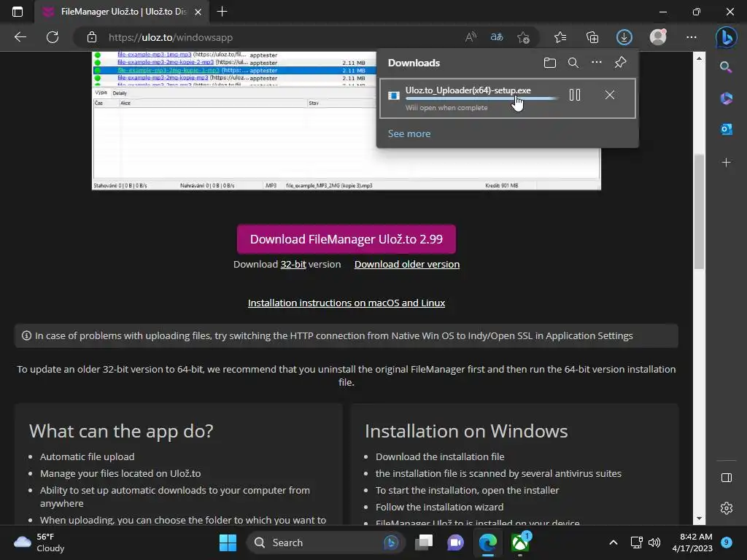
Task: Open the sidebar Search icon
Action: 726,67
